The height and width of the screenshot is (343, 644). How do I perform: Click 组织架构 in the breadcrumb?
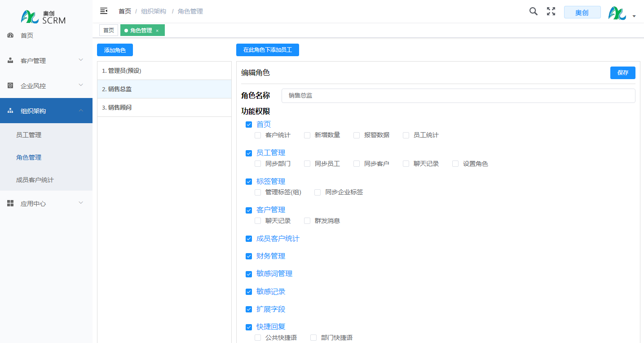pyautogui.click(x=154, y=11)
